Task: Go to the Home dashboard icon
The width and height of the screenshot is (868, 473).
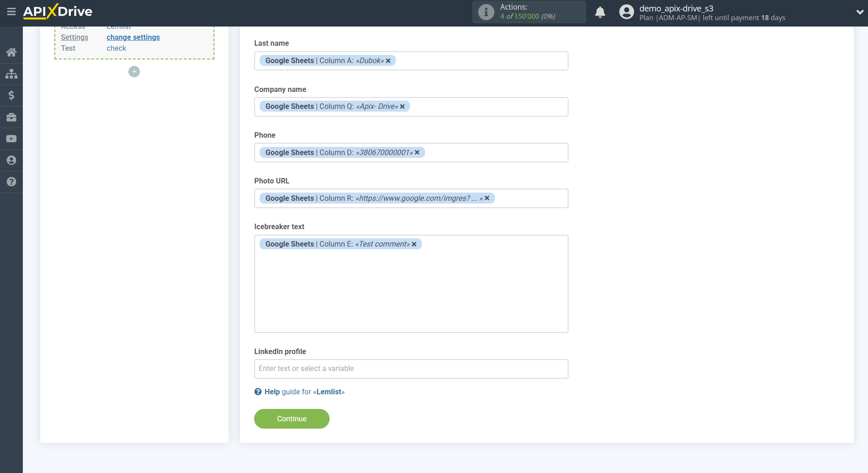Action: pyautogui.click(x=11, y=52)
